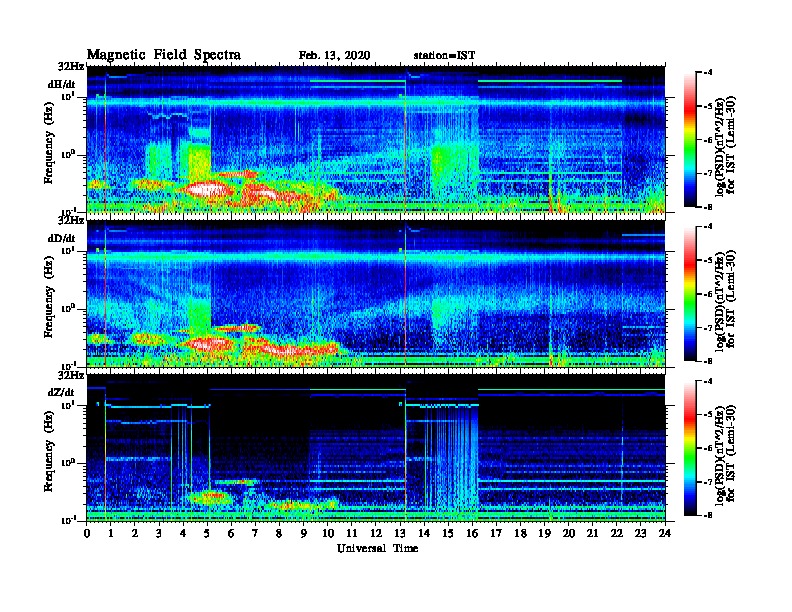Click the color bar beside the dZ/dt panel
Image resolution: width=792 pixels, height=612 pixels.
coord(690,448)
